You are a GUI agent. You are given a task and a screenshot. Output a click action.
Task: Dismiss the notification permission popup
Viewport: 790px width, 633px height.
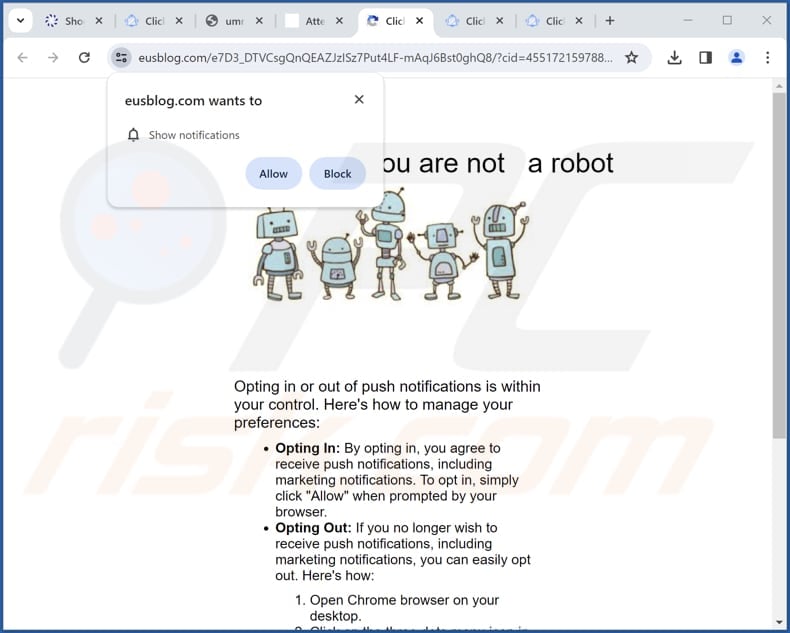point(359,99)
